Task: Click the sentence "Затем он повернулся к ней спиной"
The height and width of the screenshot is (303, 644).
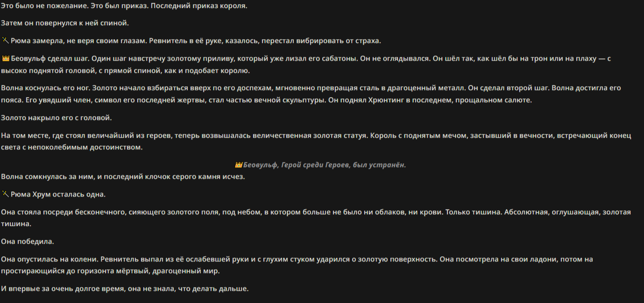Action: click(65, 23)
